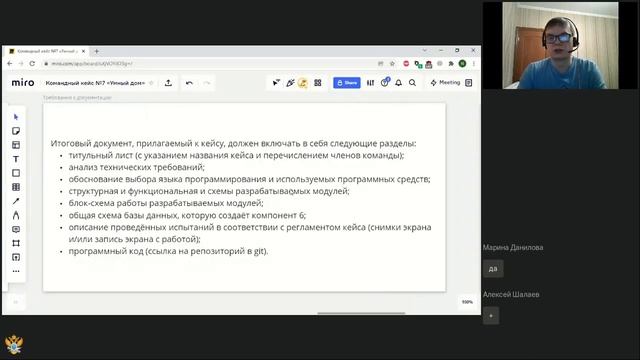This screenshot has width=640, height=360.
Task: Open the upload tool in sidebar
Action: pos(16,257)
